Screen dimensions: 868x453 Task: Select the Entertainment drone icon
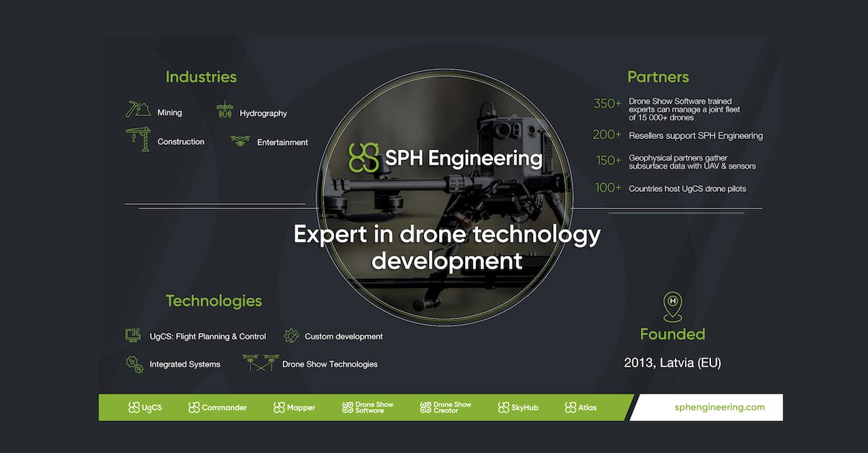(239, 140)
